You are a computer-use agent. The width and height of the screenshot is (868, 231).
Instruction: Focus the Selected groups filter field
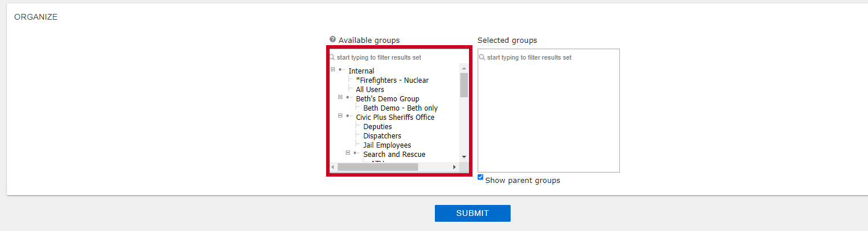[549, 57]
